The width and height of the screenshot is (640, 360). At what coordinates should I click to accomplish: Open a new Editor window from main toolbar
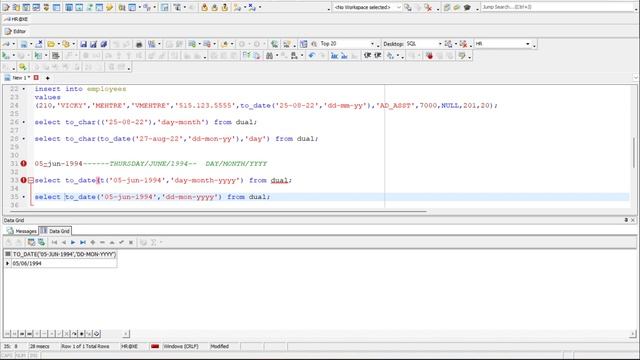point(7,7)
